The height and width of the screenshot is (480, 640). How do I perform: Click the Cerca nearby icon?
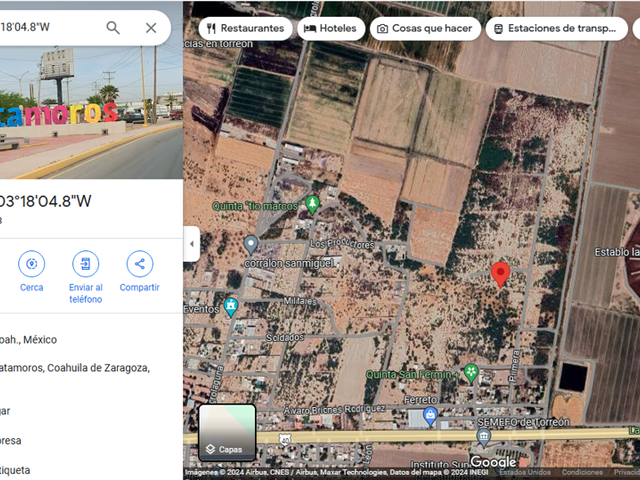coord(31,264)
